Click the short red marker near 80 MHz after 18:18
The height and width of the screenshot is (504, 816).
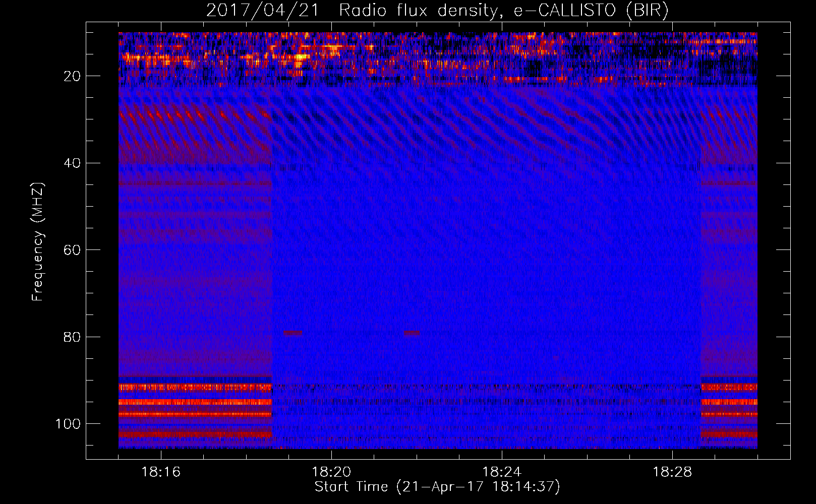[x=293, y=333]
